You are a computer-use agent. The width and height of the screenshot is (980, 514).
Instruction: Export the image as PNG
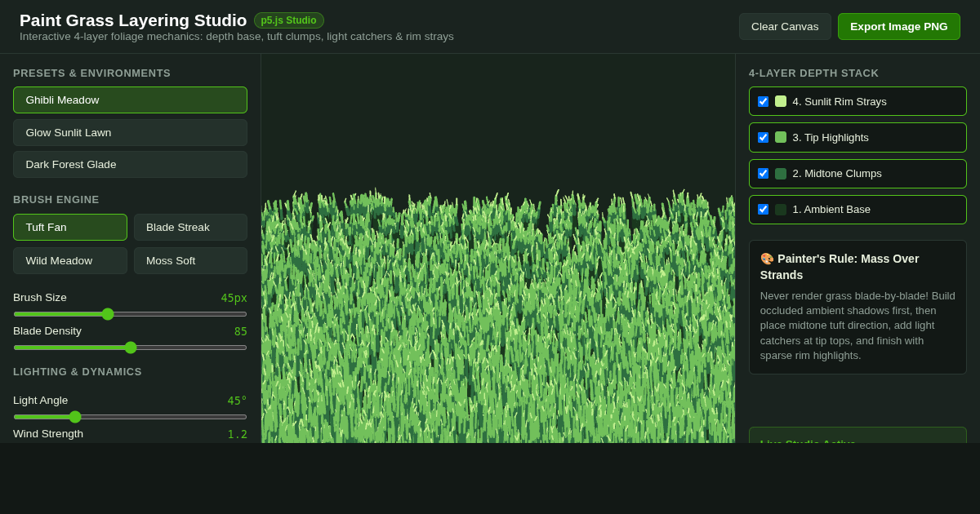(899, 26)
